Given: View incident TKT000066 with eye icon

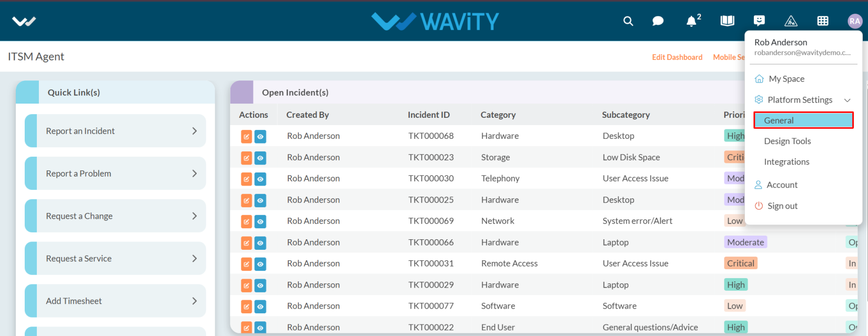Looking at the screenshot, I should coord(260,243).
